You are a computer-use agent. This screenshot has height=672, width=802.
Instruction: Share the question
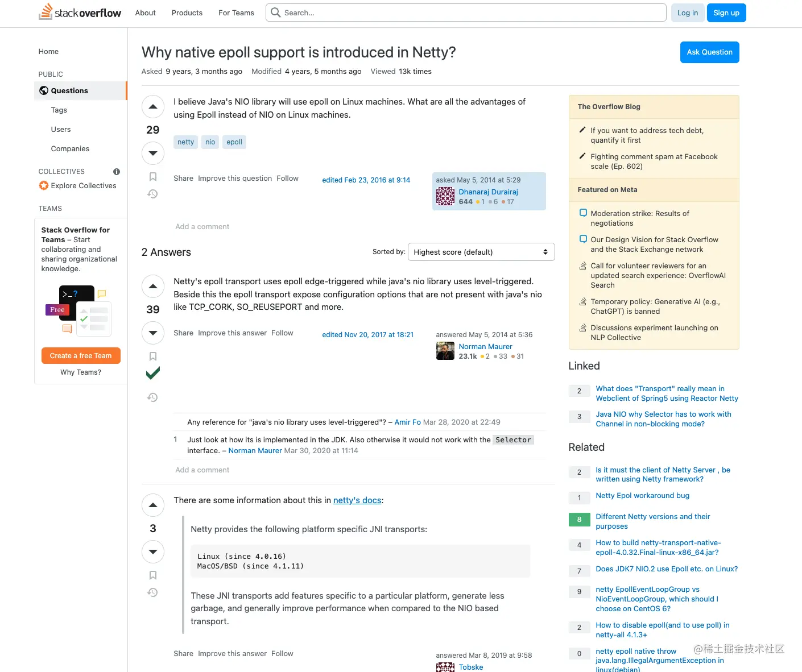(183, 179)
